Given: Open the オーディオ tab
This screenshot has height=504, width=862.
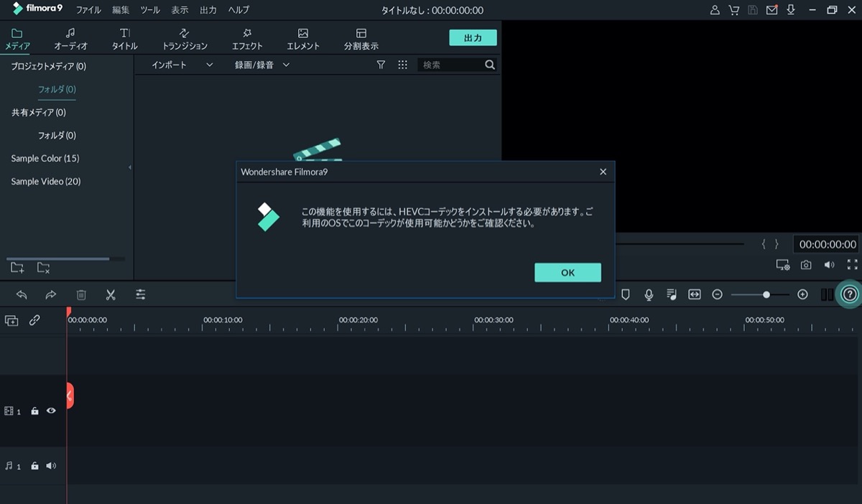Looking at the screenshot, I should tap(70, 39).
